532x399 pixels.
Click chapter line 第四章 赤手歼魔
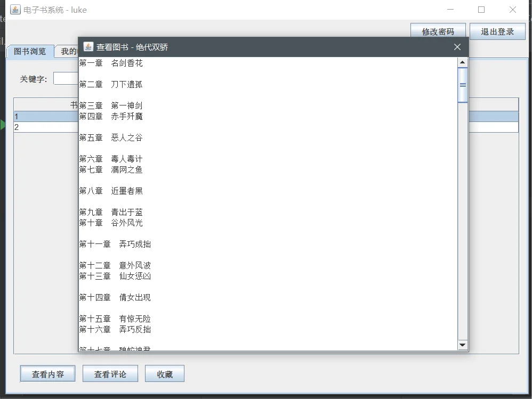coord(111,116)
